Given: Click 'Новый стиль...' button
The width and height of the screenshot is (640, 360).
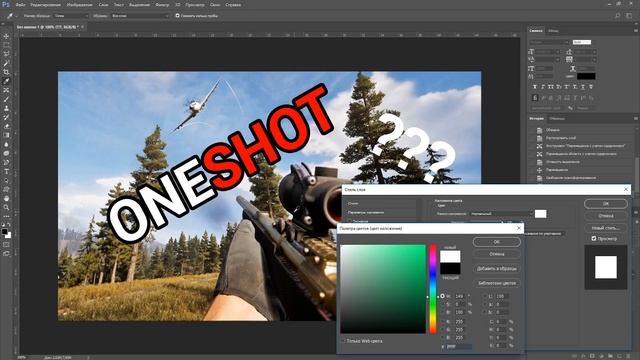Looking at the screenshot, I should pyautogui.click(x=606, y=227).
